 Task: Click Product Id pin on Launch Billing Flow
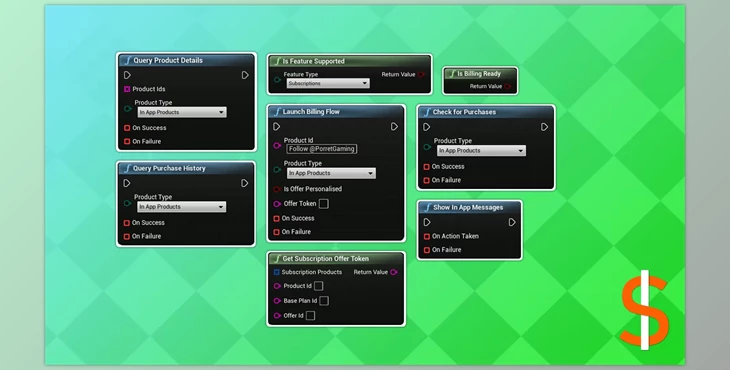tap(277, 146)
